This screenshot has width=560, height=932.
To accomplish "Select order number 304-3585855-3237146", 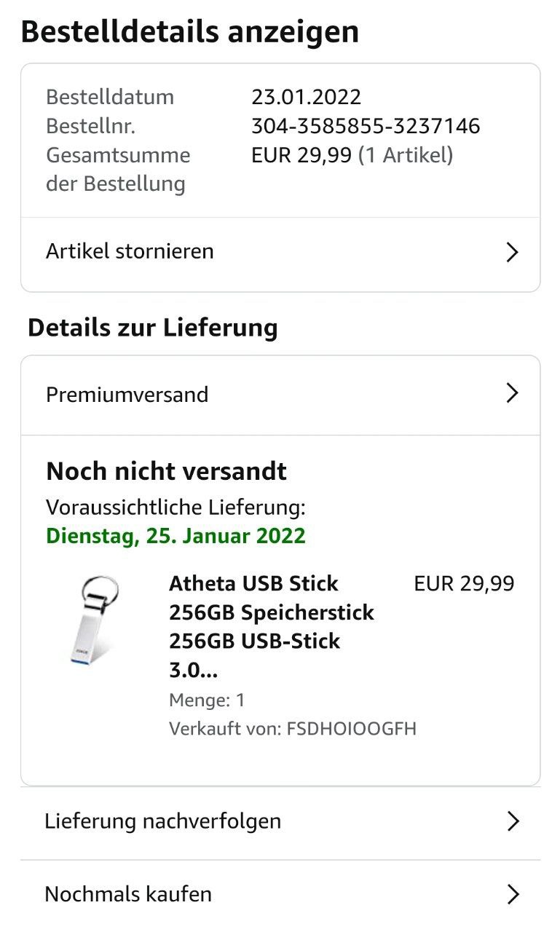I will pos(366,126).
